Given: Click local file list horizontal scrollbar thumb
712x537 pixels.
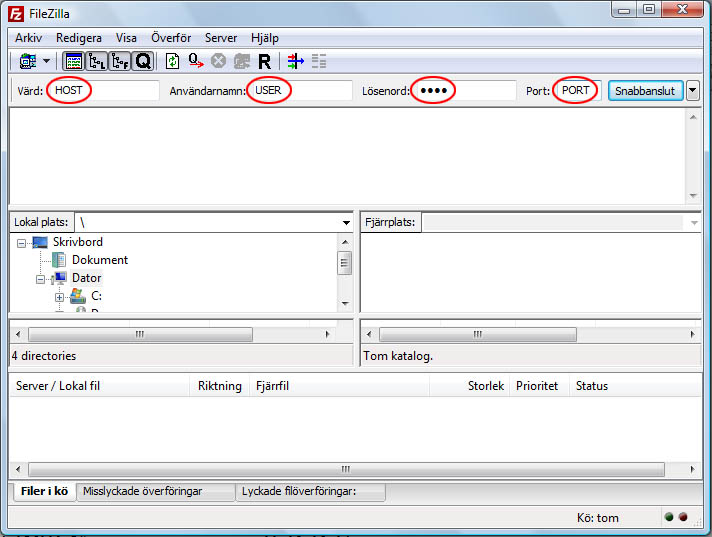Looking at the screenshot, I should point(140,335).
